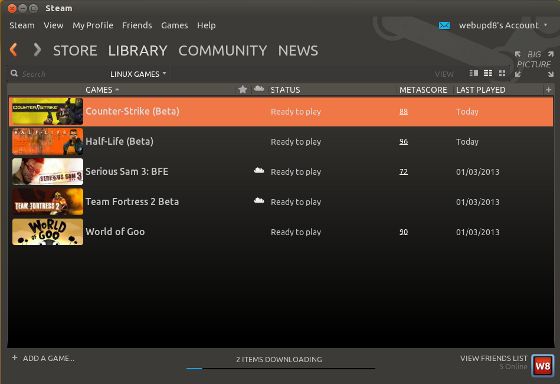Open VIEW FRIENDS LIST

click(x=494, y=358)
